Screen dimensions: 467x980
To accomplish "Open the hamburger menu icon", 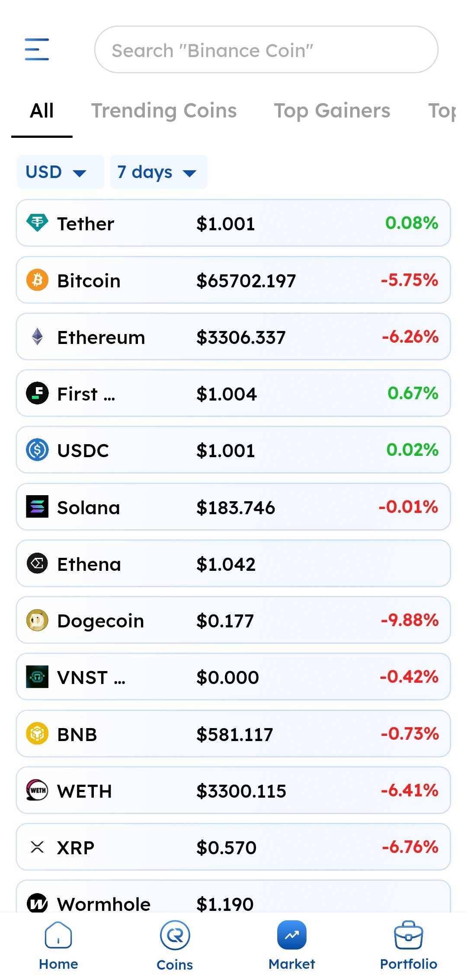I will coord(37,49).
